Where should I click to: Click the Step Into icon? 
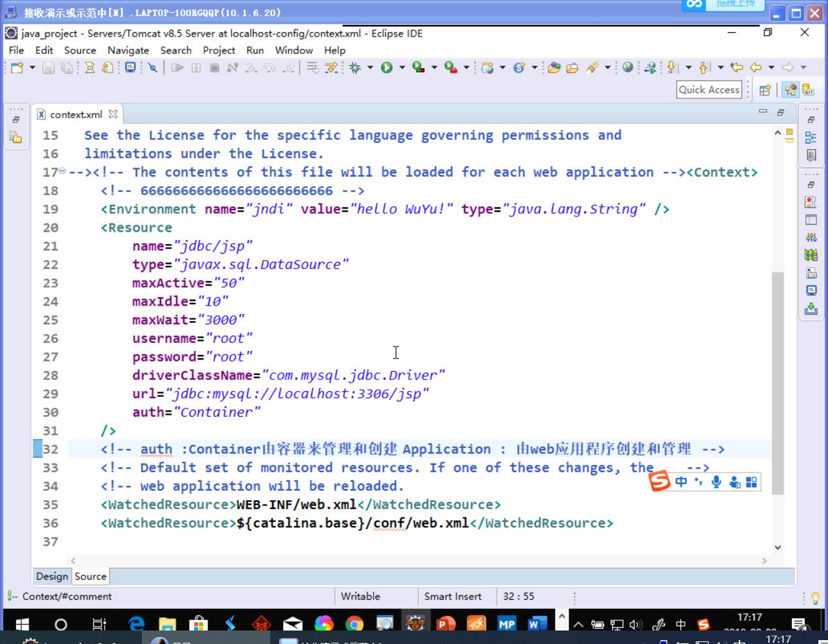tap(251, 67)
